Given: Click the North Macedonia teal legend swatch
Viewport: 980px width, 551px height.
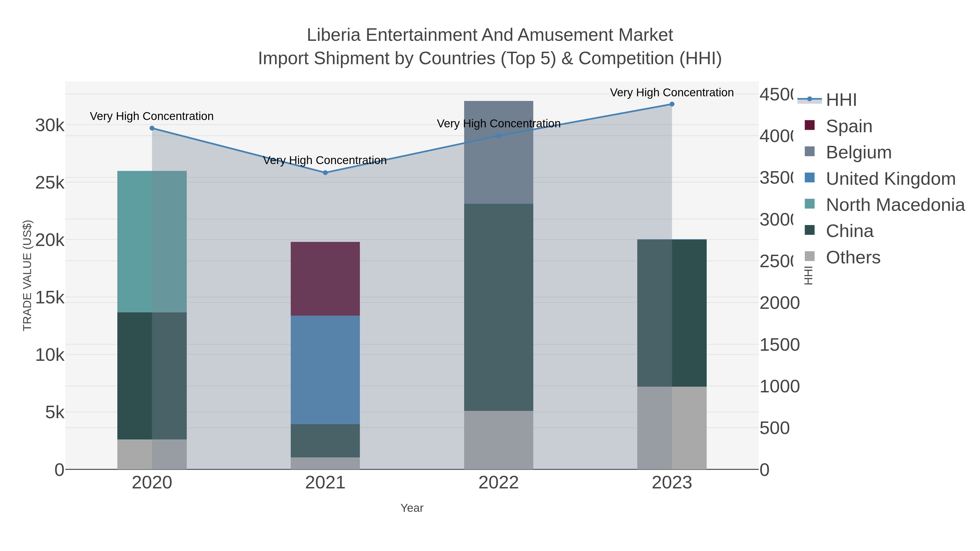Looking at the screenshot, I should pos(810,204).
